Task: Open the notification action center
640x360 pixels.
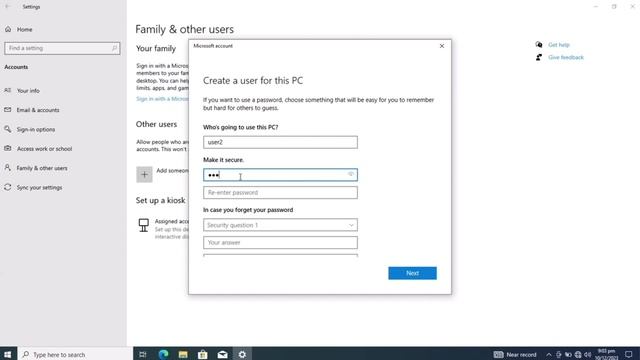Action: pyautogui.click(x=629, y=354)
